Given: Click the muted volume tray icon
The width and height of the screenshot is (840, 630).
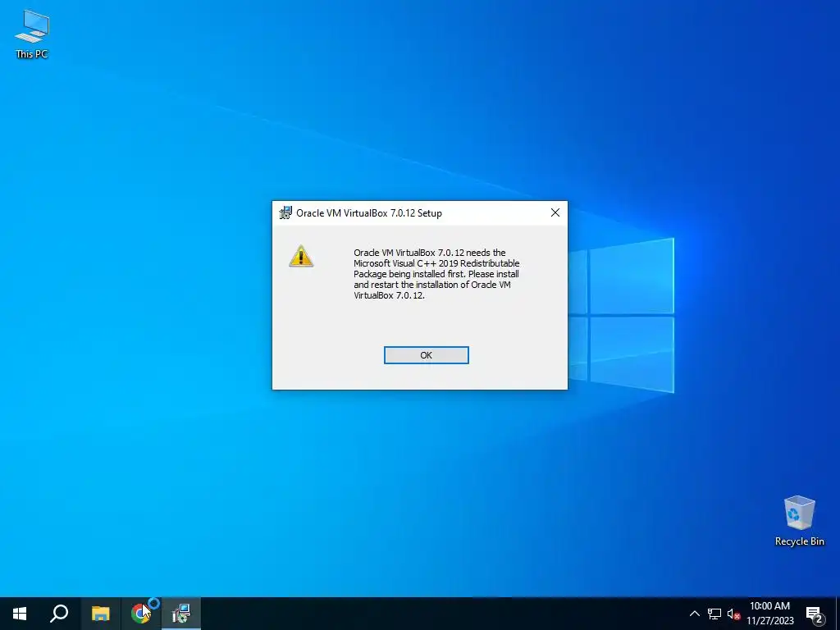Looking at the screenshot, I should [x=733, y=614].
